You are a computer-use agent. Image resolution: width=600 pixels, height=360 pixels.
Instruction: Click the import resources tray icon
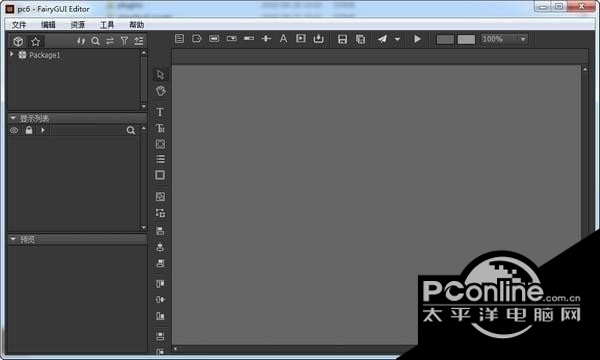[x=318, y=39]
